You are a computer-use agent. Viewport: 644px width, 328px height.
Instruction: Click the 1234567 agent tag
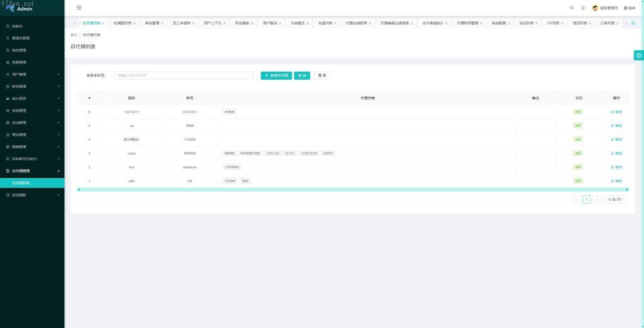pyautogui.click(x=230, y=180)
